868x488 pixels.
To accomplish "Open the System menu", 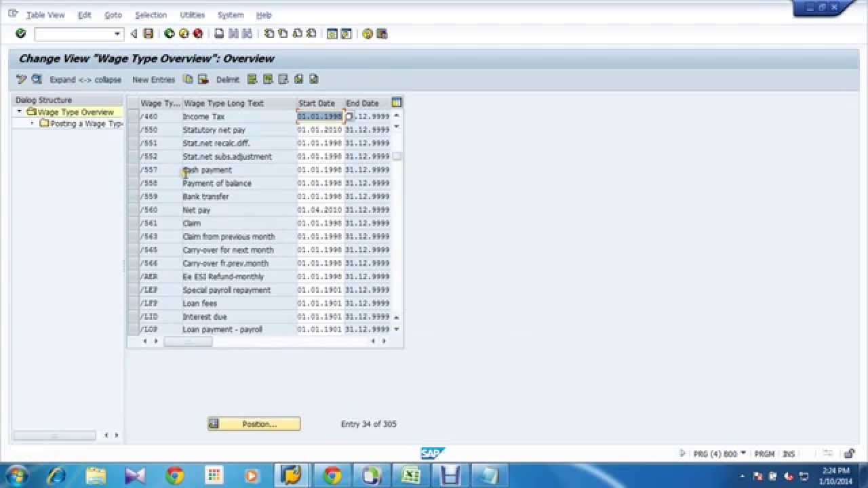I will [231, 15].
